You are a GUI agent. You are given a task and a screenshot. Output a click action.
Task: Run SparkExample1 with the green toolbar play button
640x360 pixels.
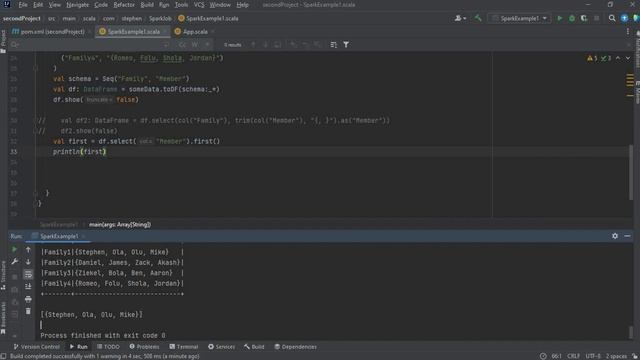[x=560, y=18]
